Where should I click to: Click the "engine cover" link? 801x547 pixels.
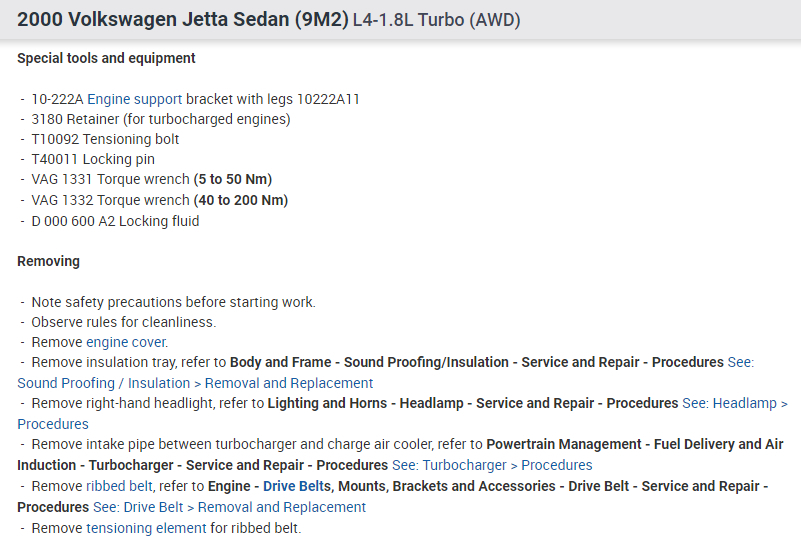[x=127, y=342]
